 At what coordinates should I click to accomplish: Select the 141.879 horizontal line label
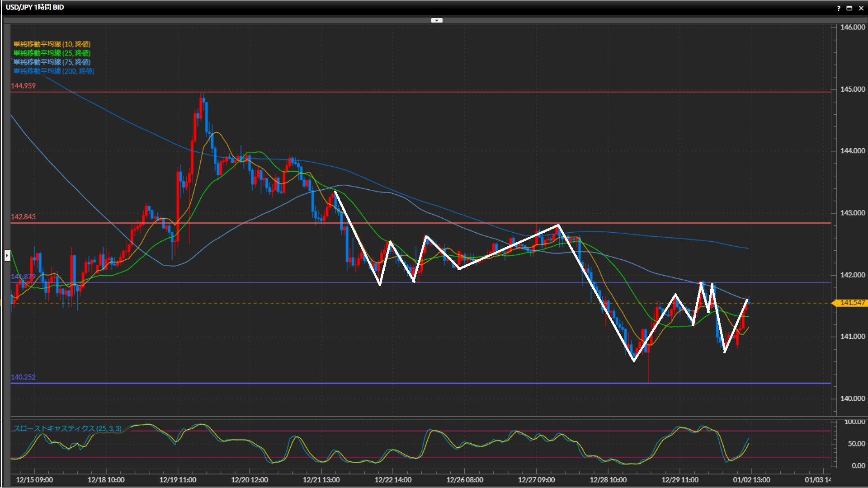(23, 277)
